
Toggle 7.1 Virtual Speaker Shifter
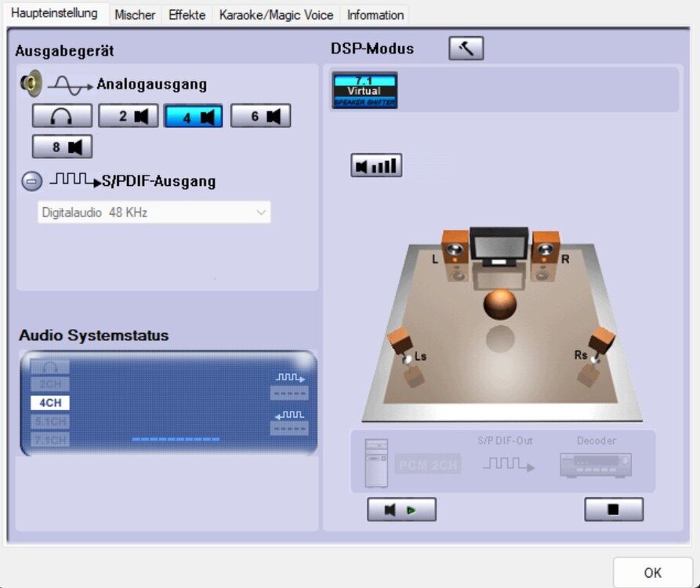[x=365, y=91]
